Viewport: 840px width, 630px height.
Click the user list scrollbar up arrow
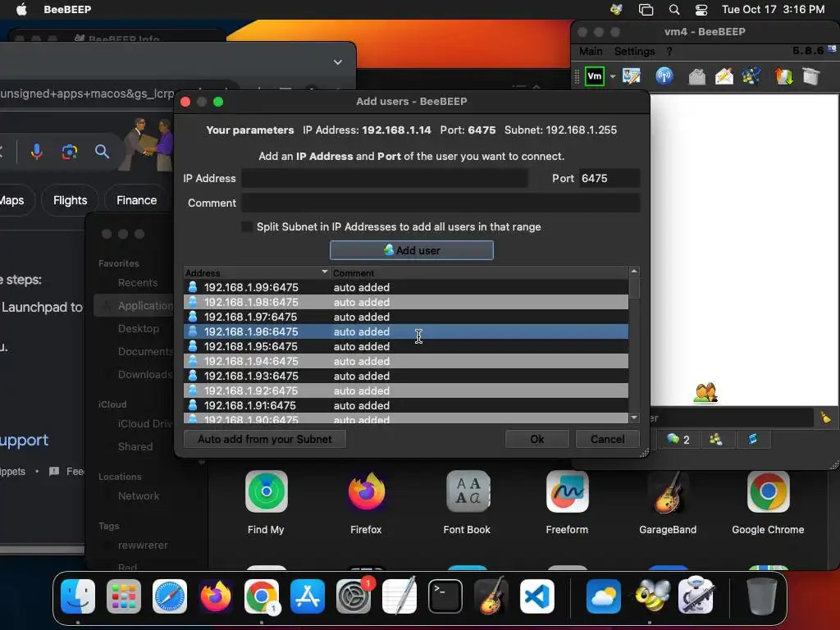tap(634, 272)
